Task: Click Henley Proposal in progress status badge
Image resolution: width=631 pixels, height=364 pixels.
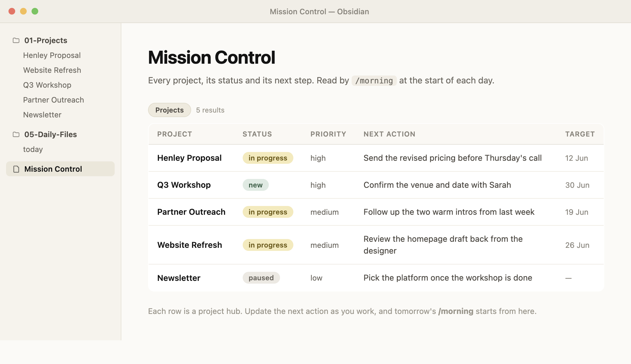Action: pyautogui.click(x=268, y=158)
